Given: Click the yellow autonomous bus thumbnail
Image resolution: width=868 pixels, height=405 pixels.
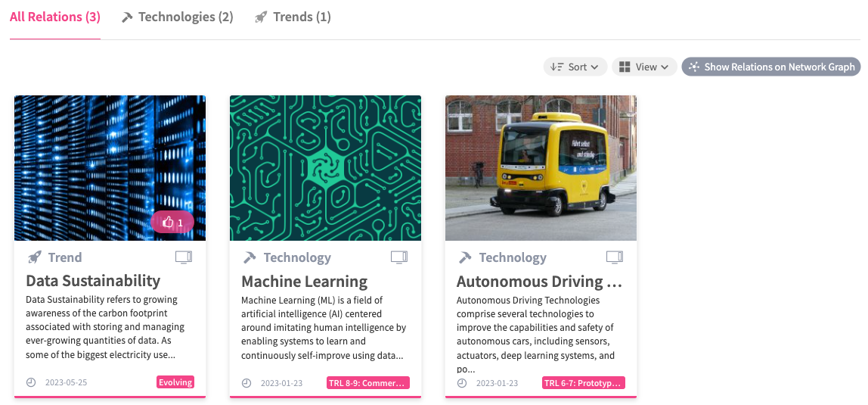Looking at the screenshot, I should coord(541,167).
